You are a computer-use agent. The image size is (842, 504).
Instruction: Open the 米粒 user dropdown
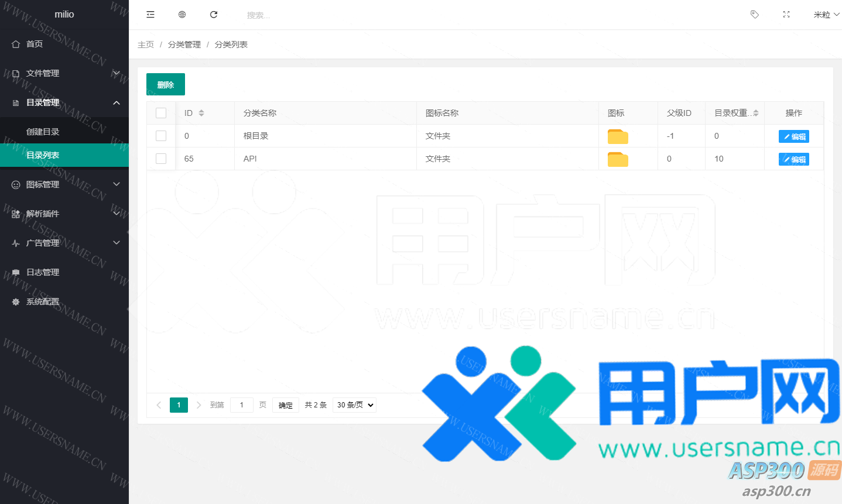pyautogui.click(x=826, y=15)
